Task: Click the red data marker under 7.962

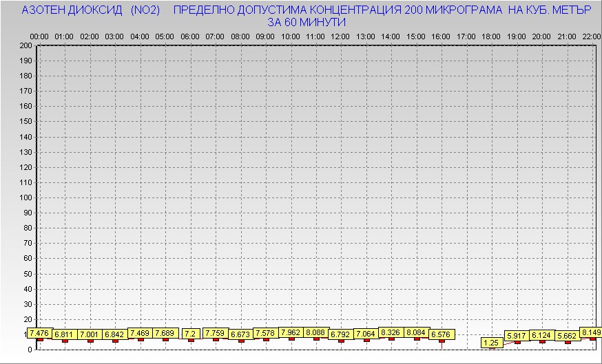Action: pyautogui.click(x=291, y=339)
